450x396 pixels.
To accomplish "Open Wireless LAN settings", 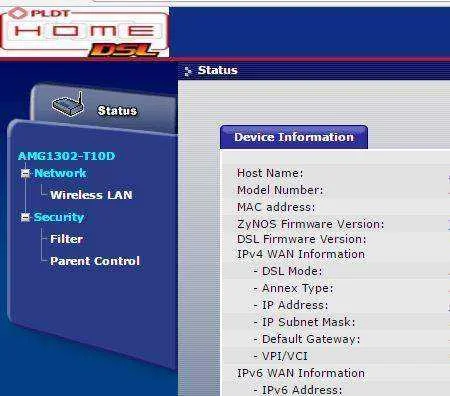I will [x=91, y=195].
